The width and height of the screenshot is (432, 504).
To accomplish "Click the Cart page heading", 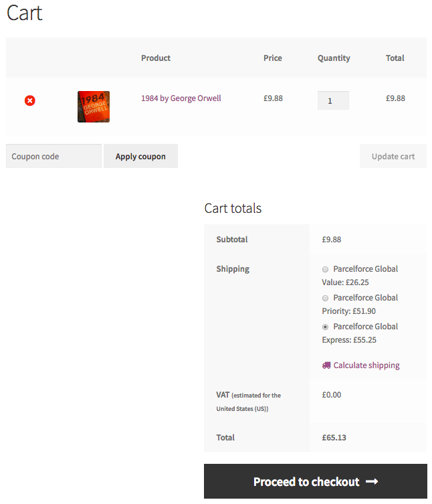I will [25, 13].
